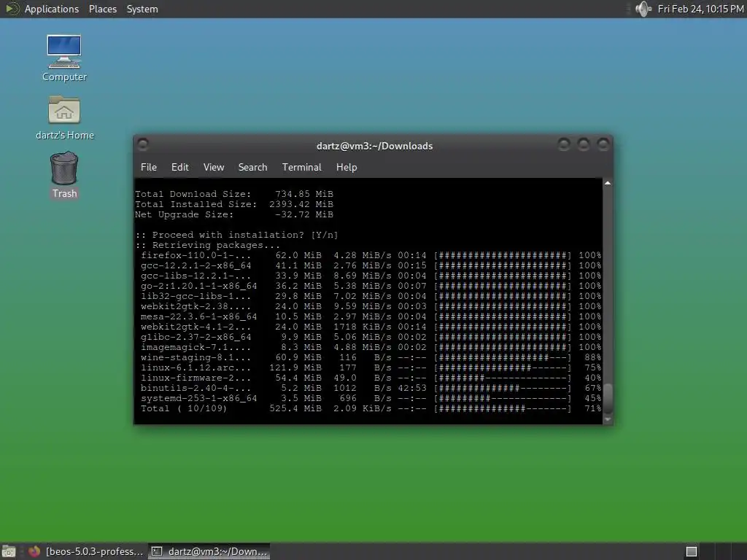This screenshot has height=560, width=747.
Task: Click the imagemagick-7.1 package line
Action: click(371, 347)
